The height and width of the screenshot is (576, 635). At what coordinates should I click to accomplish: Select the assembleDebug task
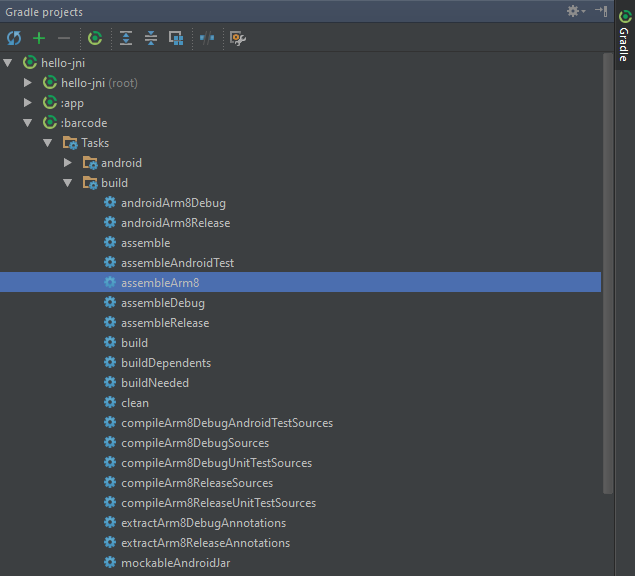click(x=162, y=303)
